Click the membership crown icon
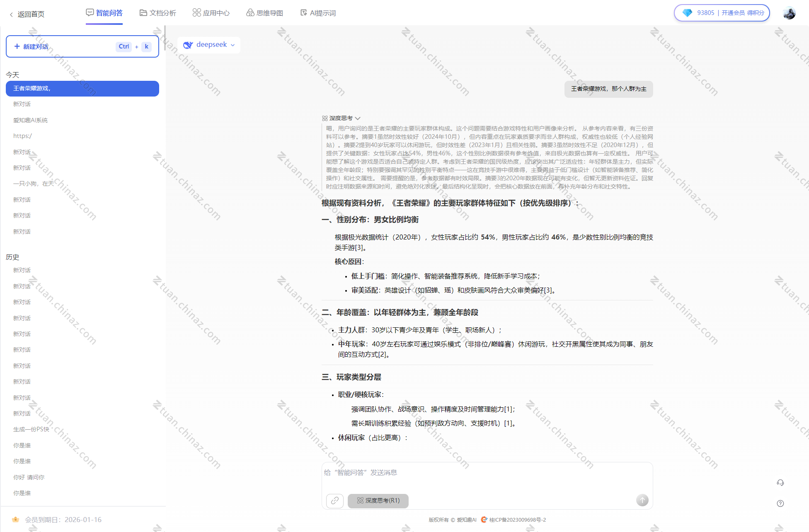The width and height of the screenshot is (809, 532). [16, 520]
